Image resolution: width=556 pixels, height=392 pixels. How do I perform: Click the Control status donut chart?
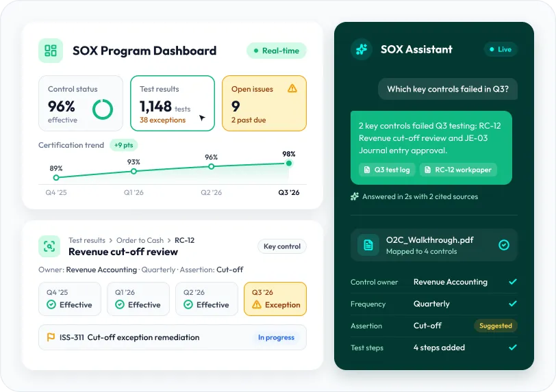(103, 109)
